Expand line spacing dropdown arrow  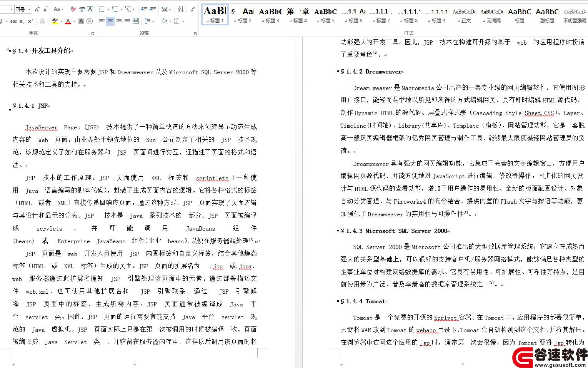(x=153, y=21)
